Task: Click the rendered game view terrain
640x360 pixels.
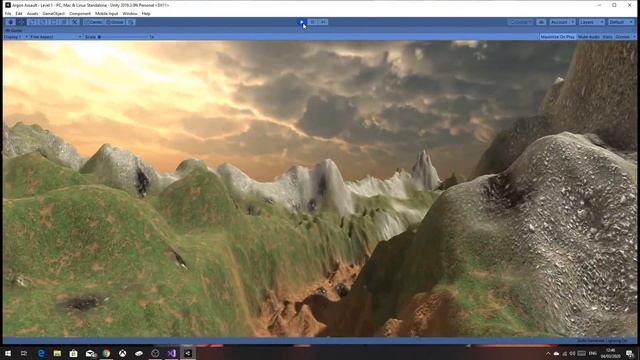Action: [320, 189]
